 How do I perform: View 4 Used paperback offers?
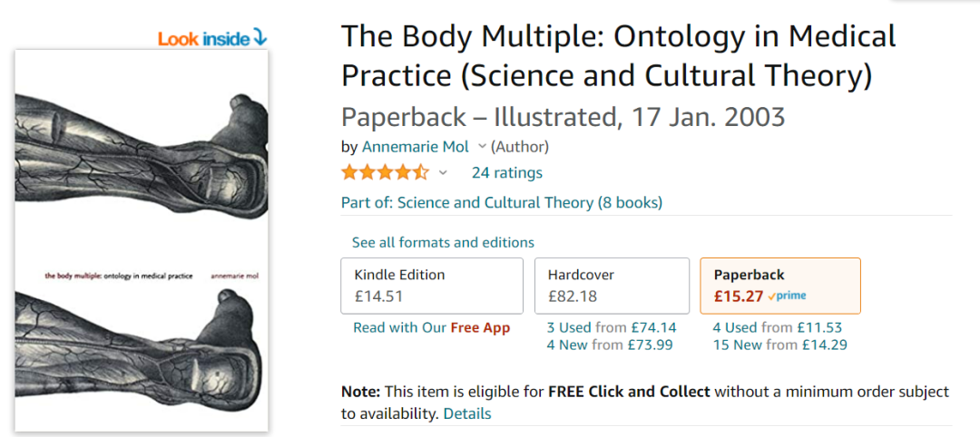pyautogui.click(x=778, y=327)
